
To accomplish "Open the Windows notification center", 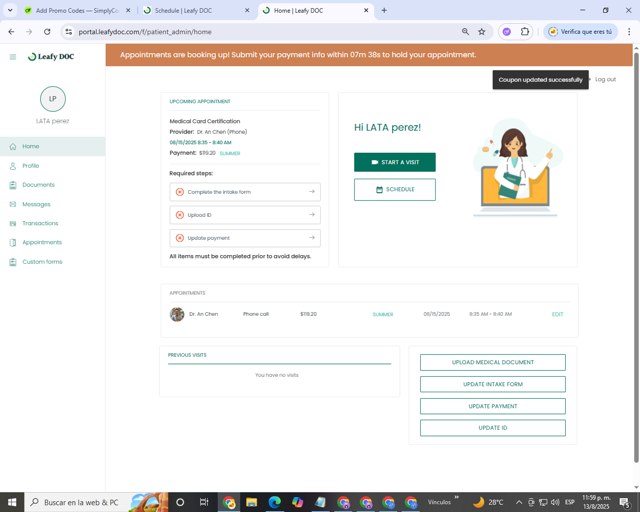I will (x=624, y=502).
